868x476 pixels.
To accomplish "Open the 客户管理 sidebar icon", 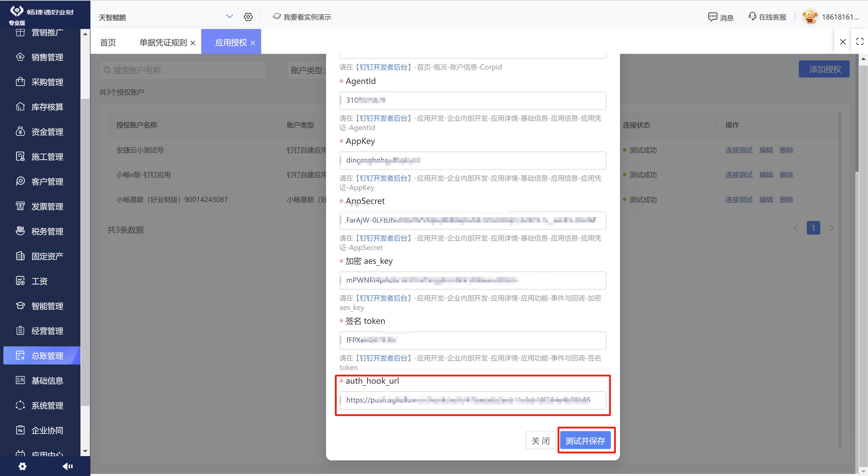I will (x=20, y=181).
